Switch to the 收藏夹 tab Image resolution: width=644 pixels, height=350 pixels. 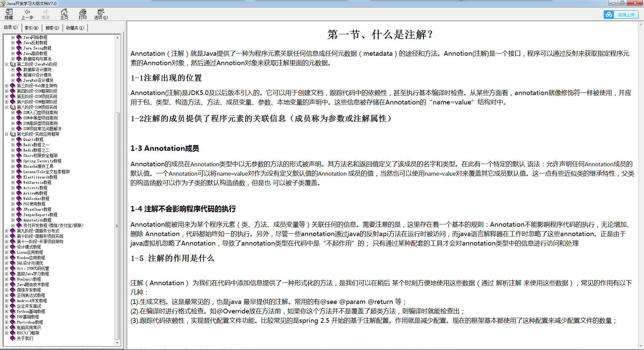(75, 28)
